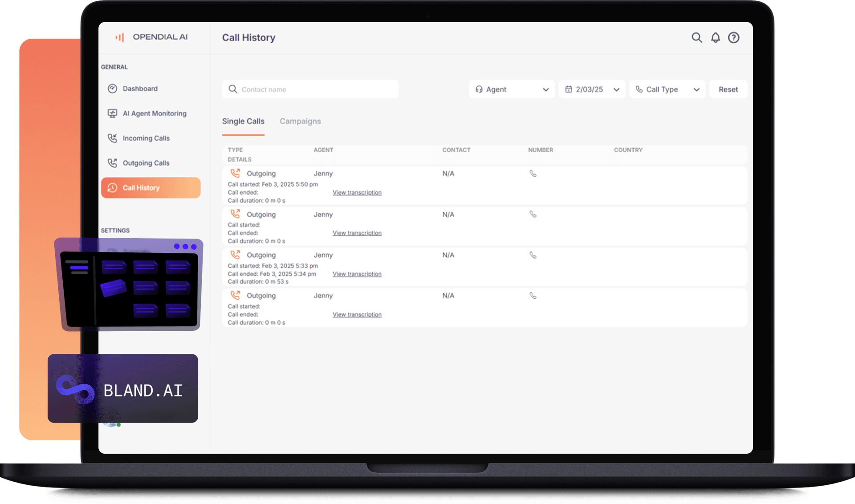Viewport: 855px width, 504px height.
Task: Click the outgoing call arrow icon on first row
Action: tap(235, 173)
